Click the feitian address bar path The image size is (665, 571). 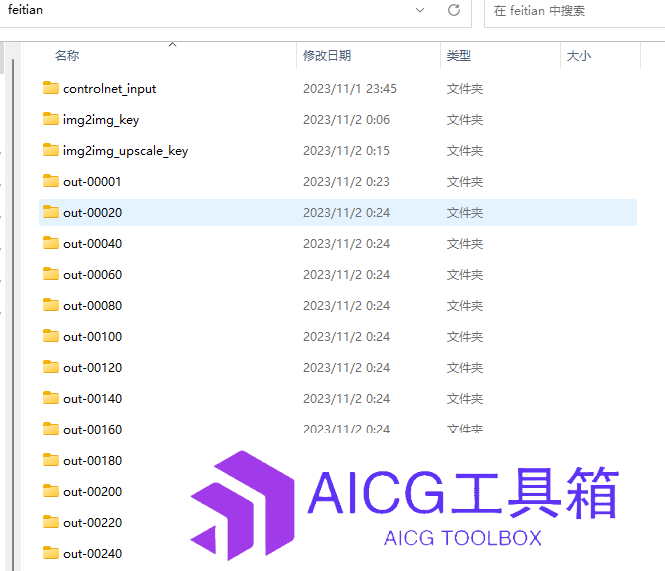coord(25,10)
